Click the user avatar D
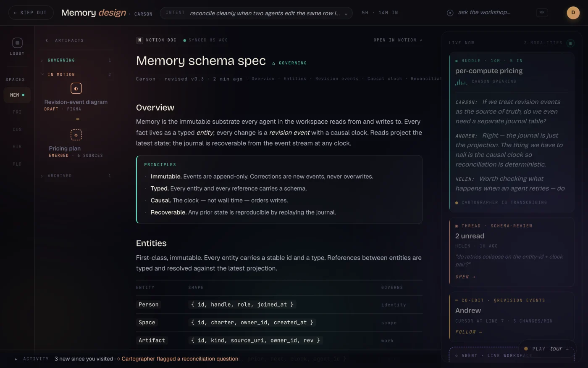 573,13
